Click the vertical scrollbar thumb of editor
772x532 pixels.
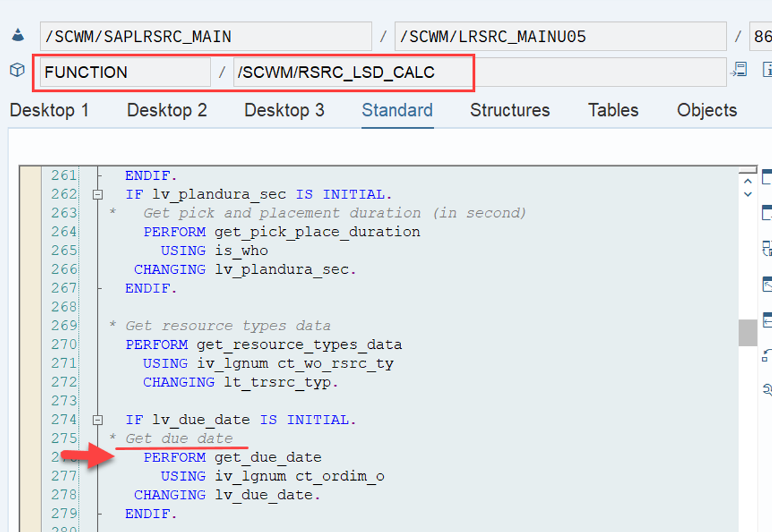(748, 333)
